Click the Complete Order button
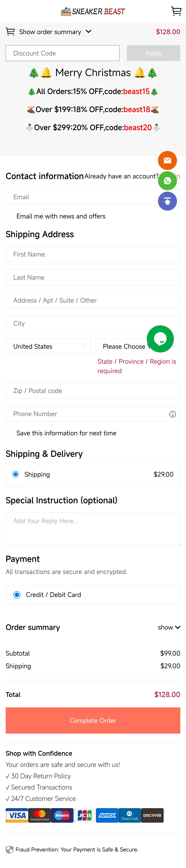 [x=93, y=720]
